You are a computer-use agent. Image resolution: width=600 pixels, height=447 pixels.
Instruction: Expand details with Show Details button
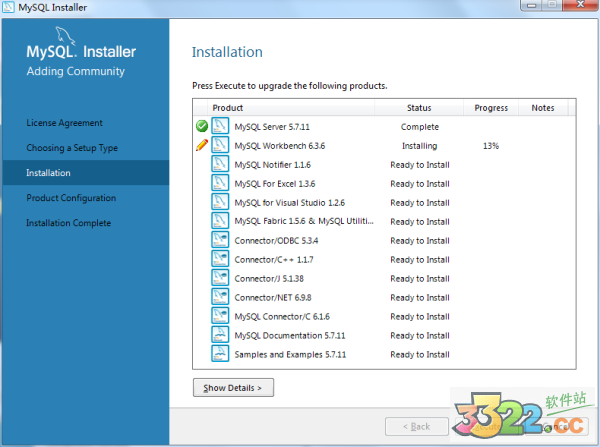233,388
